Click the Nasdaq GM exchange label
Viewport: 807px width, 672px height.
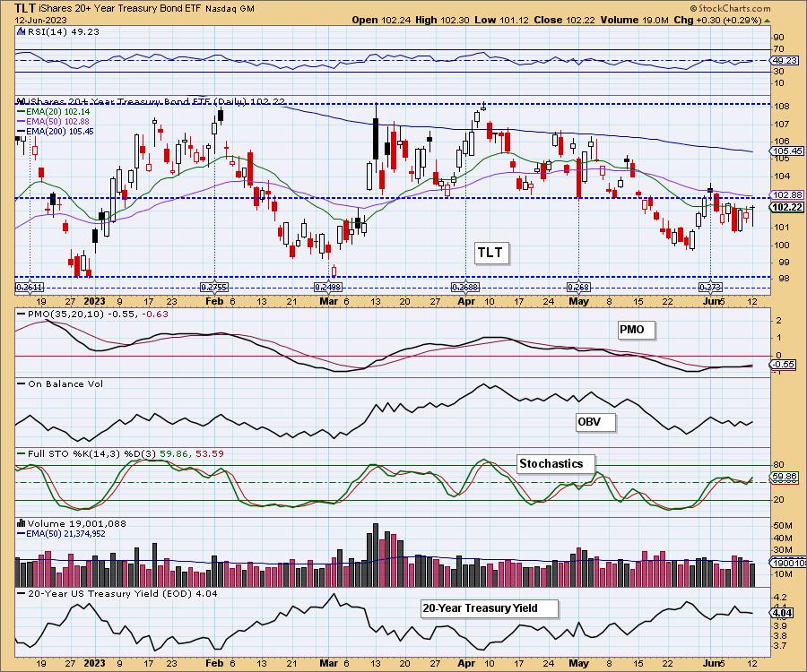[x=230, y=9]
